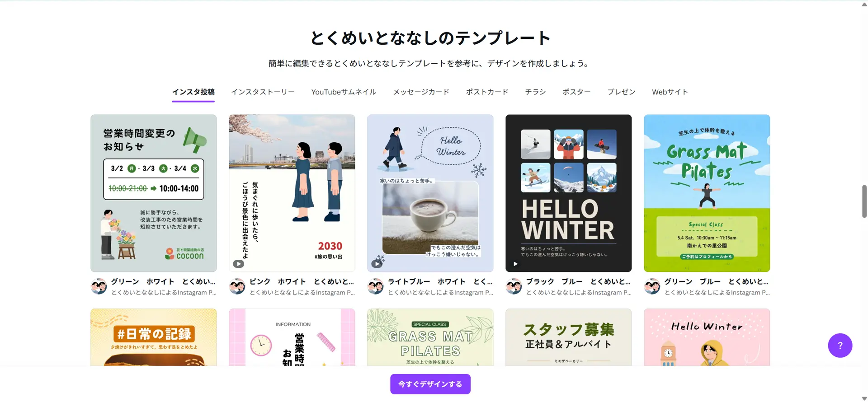The width and height of the screenshot is (868, 402).
Task: Click the ブラック ブルー とくめいと... template title link
Action: click(578, 281)
